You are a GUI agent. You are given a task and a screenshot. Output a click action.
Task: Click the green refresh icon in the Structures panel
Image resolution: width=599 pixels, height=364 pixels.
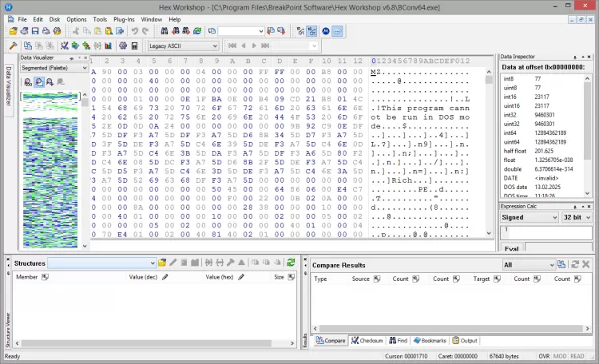(x=291, y=263)
